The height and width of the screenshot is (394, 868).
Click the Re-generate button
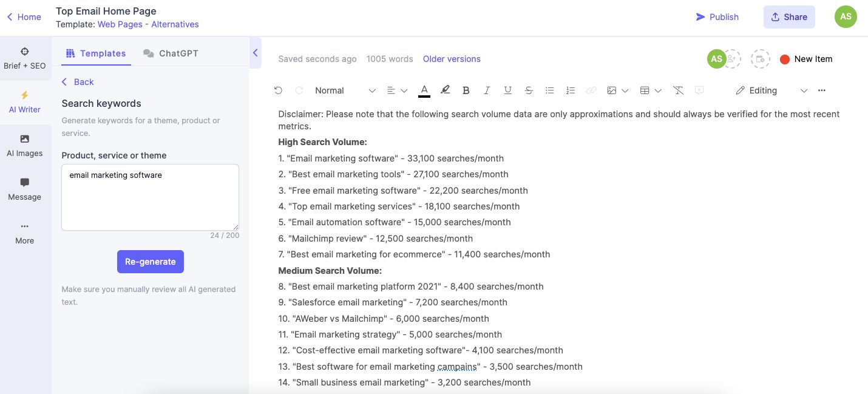click(151, 262)
